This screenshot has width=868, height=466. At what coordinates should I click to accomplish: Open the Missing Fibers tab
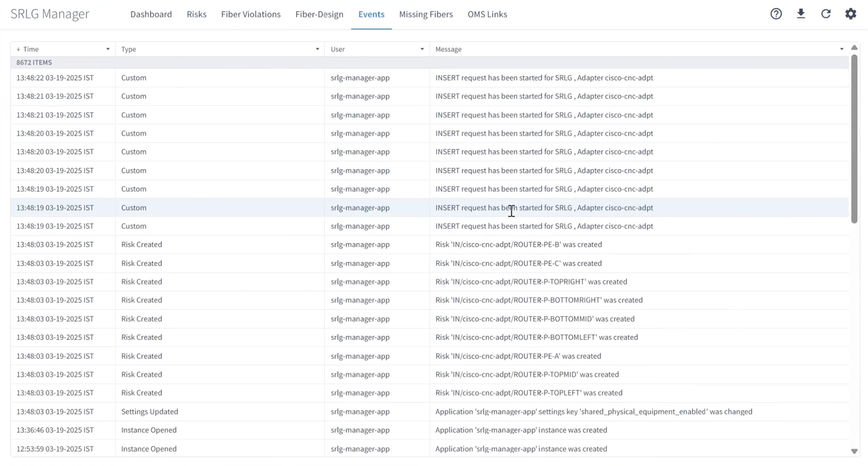pyautogui.click(x=426, y=14)
